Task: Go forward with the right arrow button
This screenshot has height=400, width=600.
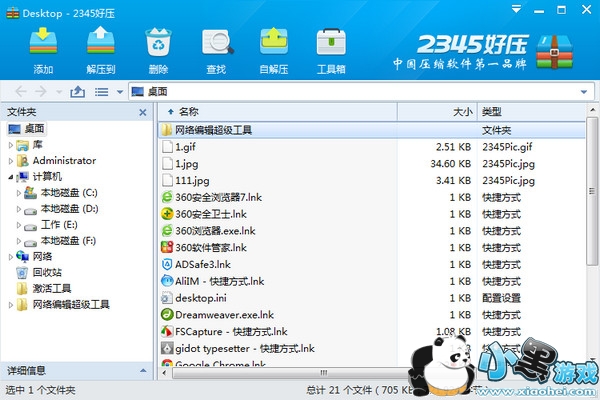Action: (x=41, y=91)
